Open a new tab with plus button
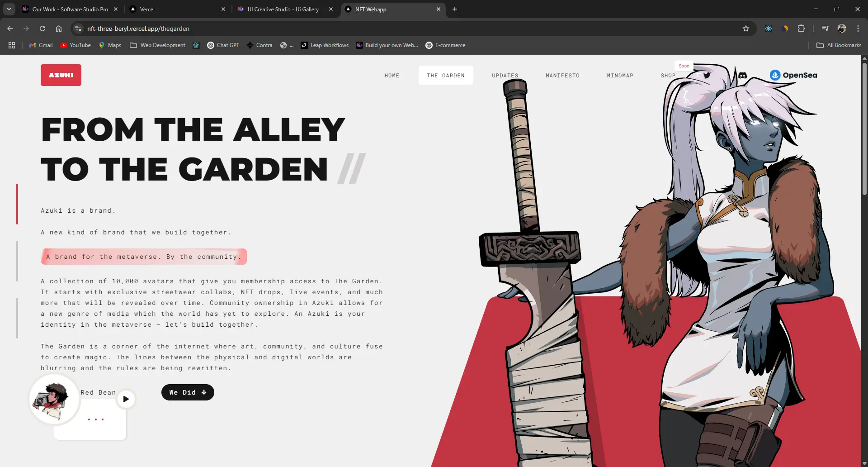The image size is (868, 467). pyautogui.click(x=455, y=9)
